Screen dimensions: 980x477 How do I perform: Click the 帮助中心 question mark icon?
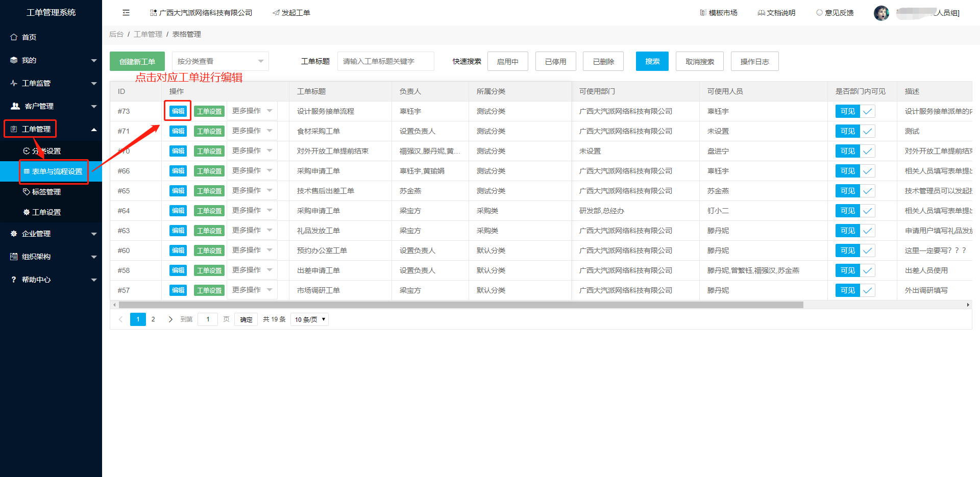point(14,280)
